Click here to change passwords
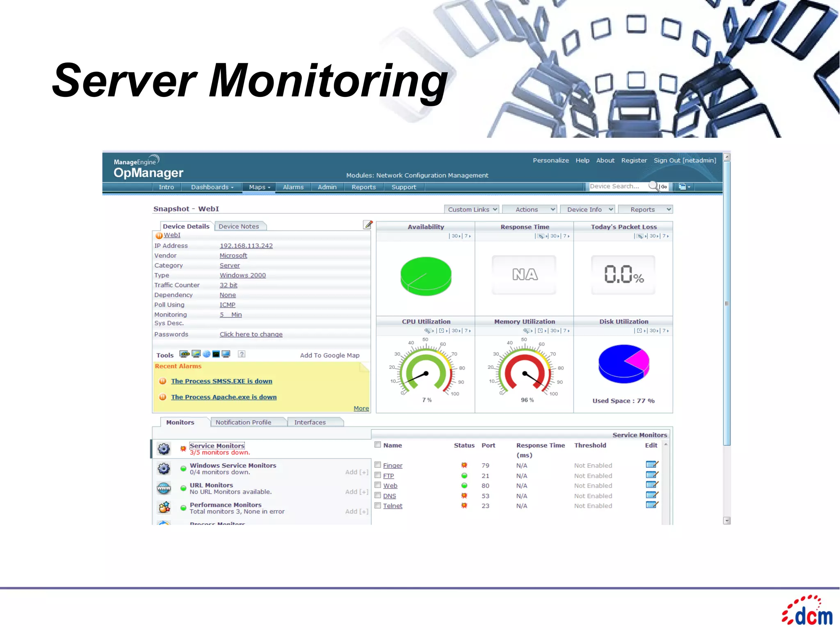This screenshot has height=630, width=840. coord(251,334)
